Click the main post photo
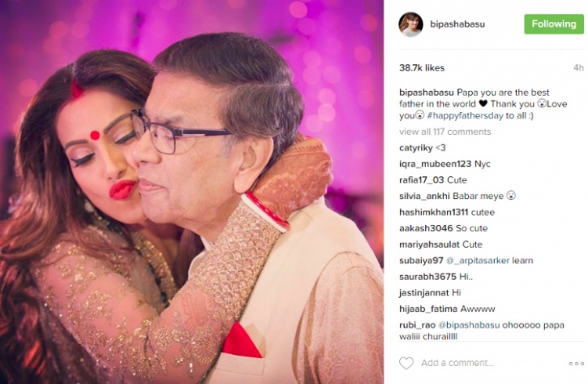This screenshot has height=384, width=588. (191, 192)
